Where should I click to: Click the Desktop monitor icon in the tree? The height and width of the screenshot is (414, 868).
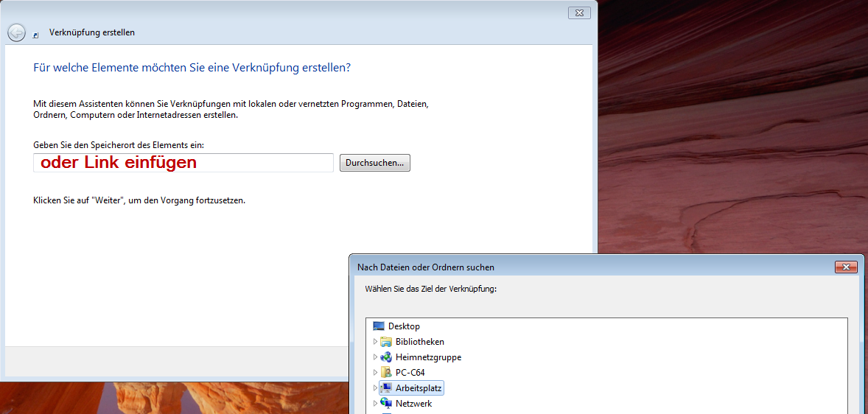379,326
